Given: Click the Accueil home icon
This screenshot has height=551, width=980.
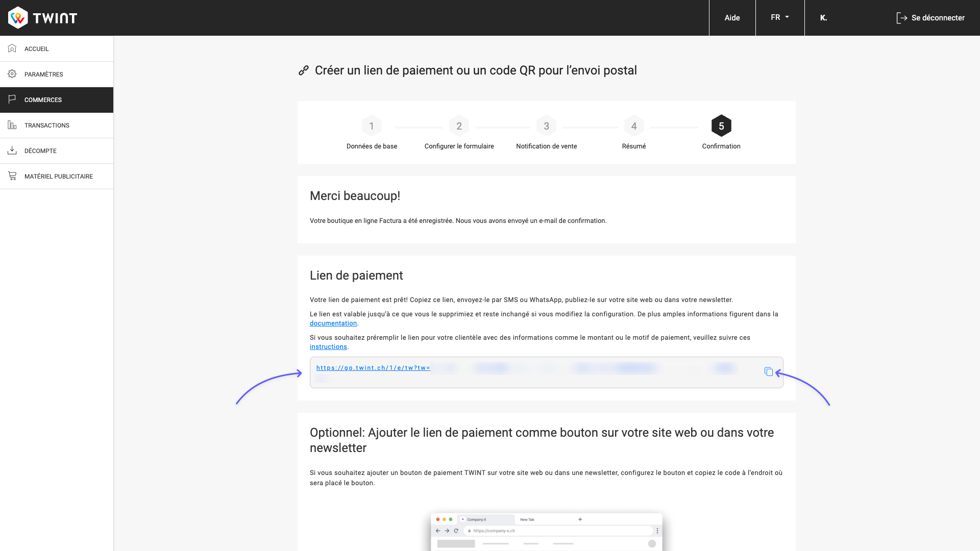Looking at the screenshot, I should coord(12,48).
